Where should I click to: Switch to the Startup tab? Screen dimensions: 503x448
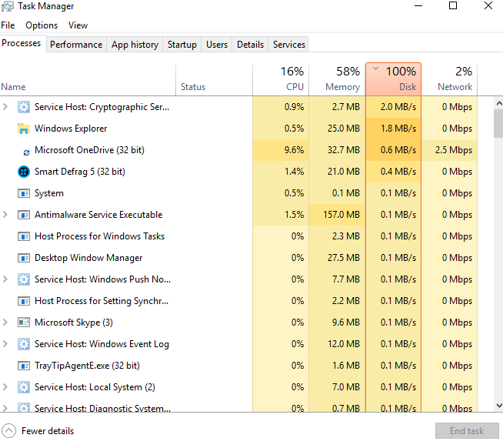[182, 45]
